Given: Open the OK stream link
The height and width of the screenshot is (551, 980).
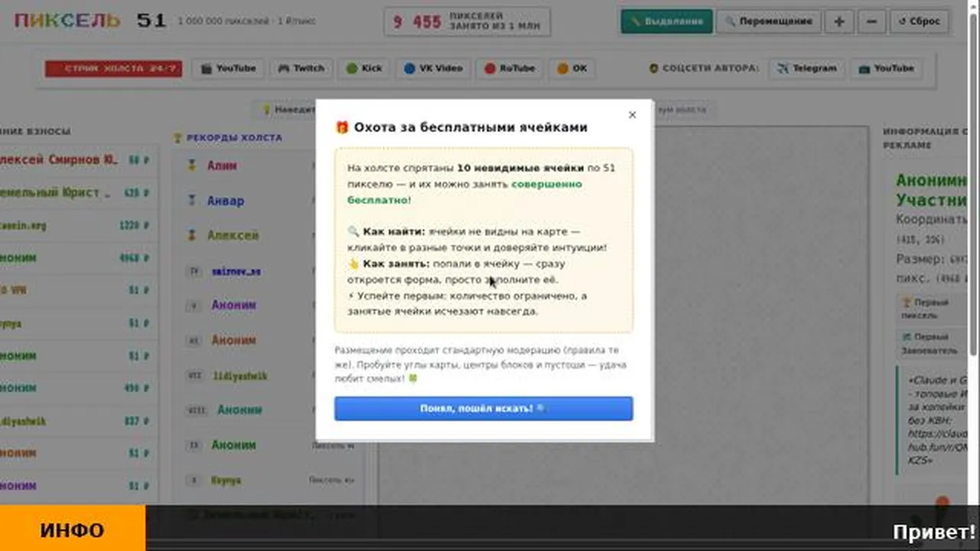Looking at the screenshot, I should point(573,68).
